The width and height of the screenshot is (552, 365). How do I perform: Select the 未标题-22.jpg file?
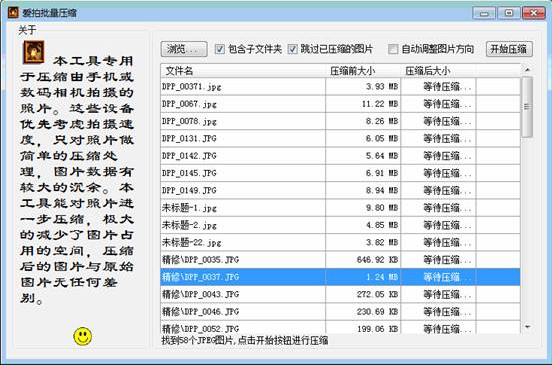click(340, 242)
